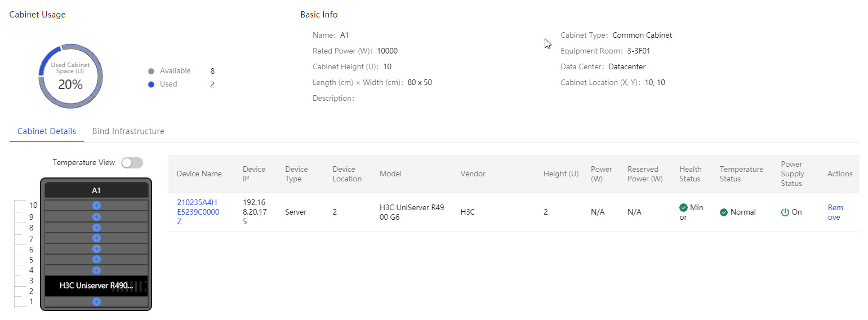The image size is (868, 320).
Task: Add device at bottom slot 1 plus icon
Action: [96, 302]
